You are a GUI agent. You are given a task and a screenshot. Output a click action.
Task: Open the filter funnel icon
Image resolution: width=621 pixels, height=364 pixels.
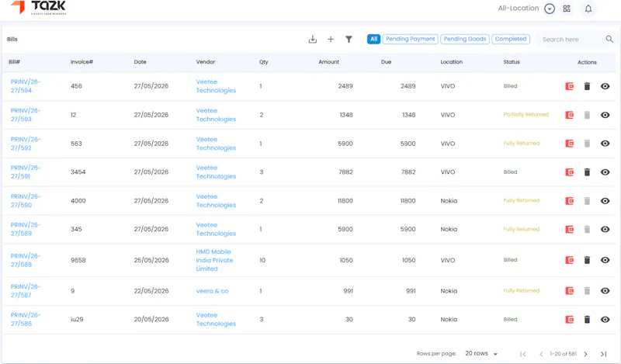pos(349,40)
